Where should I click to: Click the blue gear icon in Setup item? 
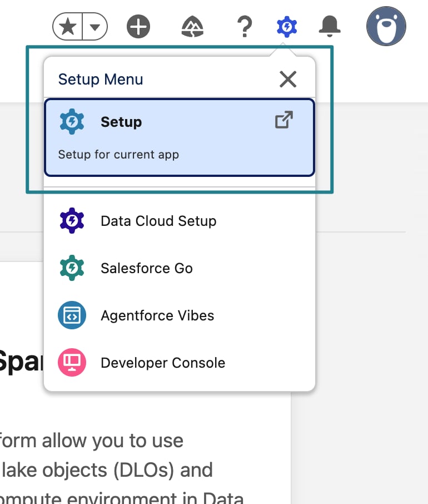coord(72,121)
